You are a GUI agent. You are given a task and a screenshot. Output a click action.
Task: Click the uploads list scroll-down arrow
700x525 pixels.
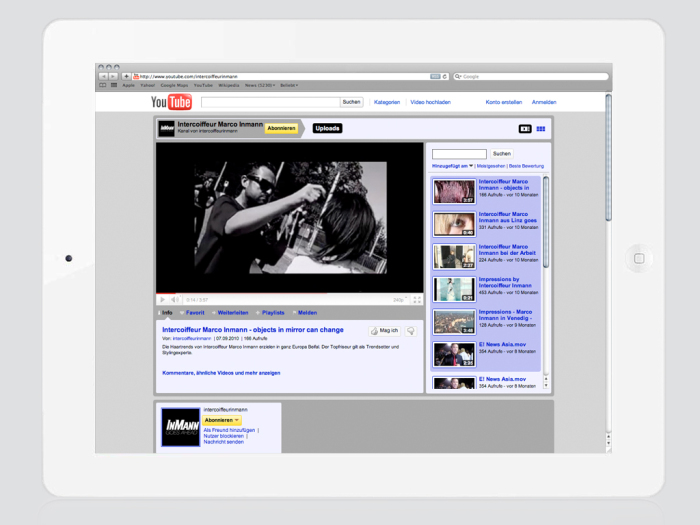coord(546,385)
